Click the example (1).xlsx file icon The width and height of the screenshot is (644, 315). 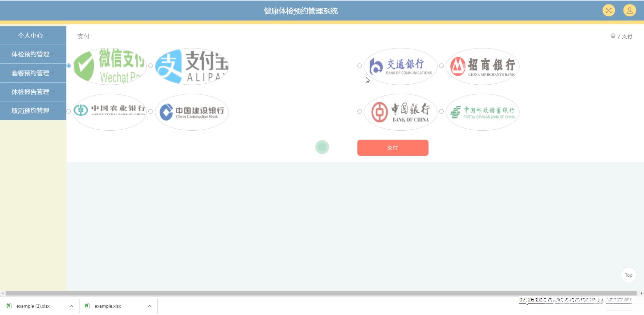[x=9, y=306]
